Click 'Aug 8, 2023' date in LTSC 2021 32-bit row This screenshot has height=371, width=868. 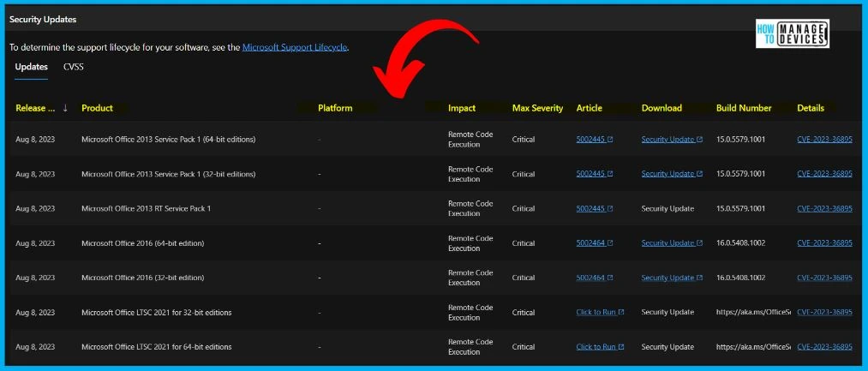point(35,312)
